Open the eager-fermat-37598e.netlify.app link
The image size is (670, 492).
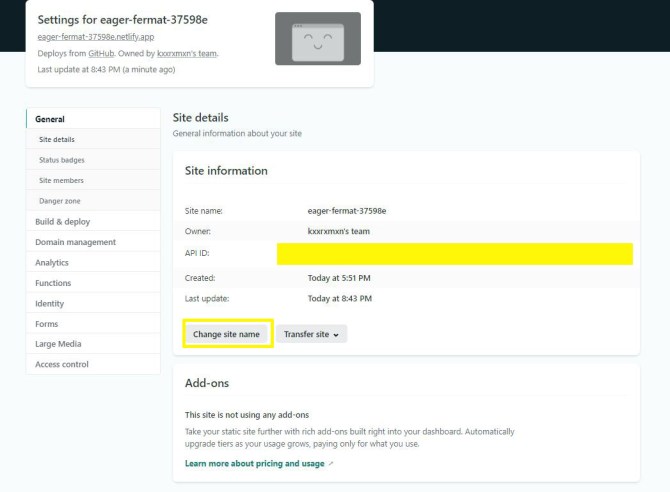coord(96,37)
